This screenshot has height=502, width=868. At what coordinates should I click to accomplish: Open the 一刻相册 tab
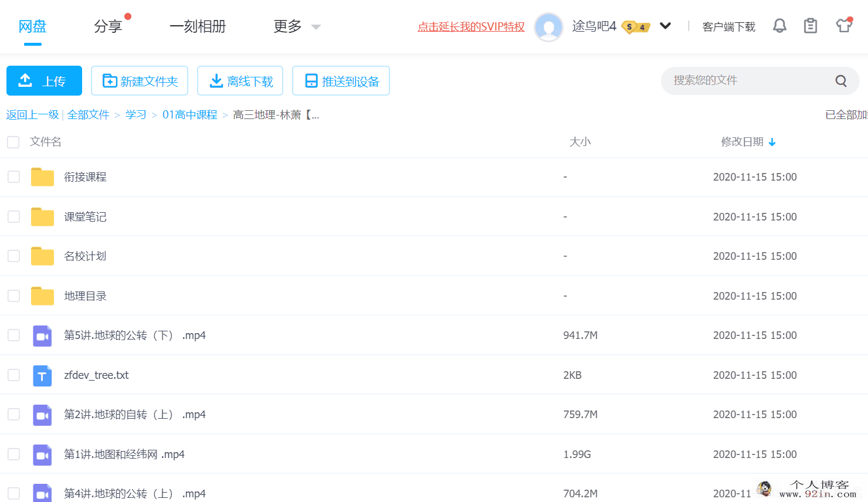(x=198, y=26)
